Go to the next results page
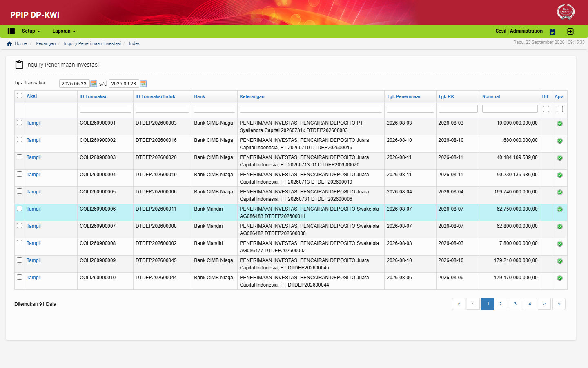 tap(544, 304)
